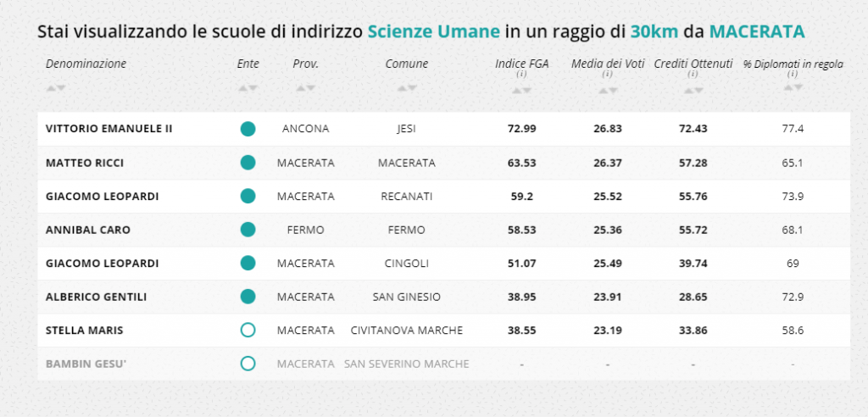The height and width of the screenshot is (417, 868).
Task: Sort Comune column descending arrow
Action: [x=412, y=88]
